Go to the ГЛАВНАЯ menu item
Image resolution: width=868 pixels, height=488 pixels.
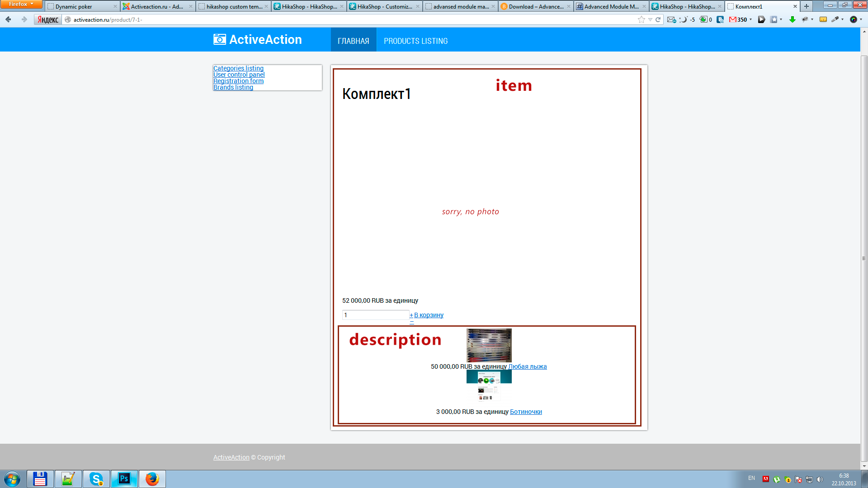point(353,41)
